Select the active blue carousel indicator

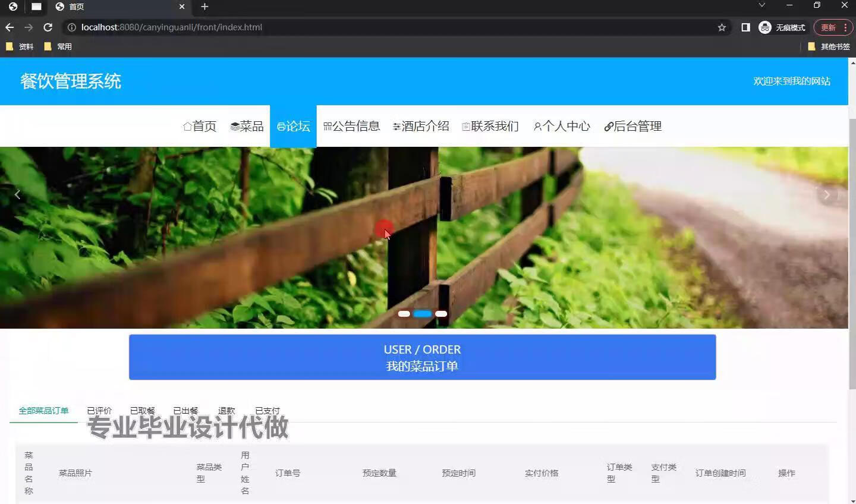(423, 314)
